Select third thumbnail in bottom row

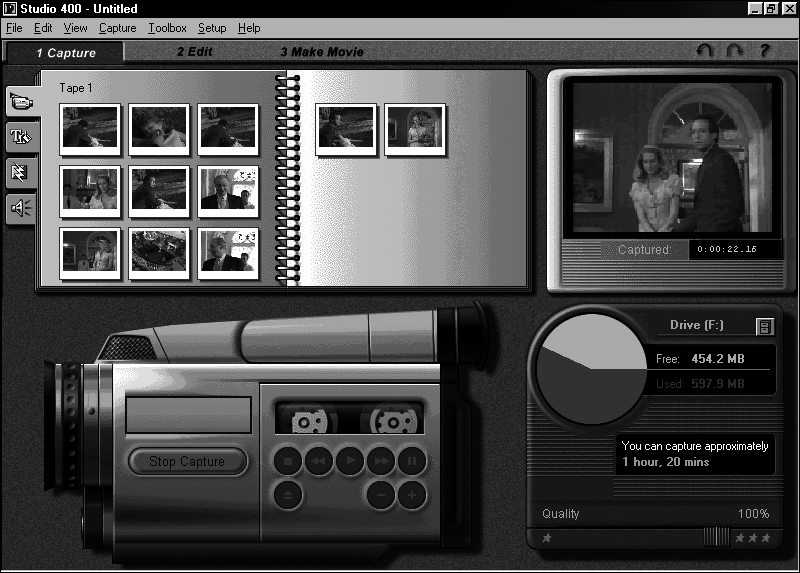(x=228, y=254)
